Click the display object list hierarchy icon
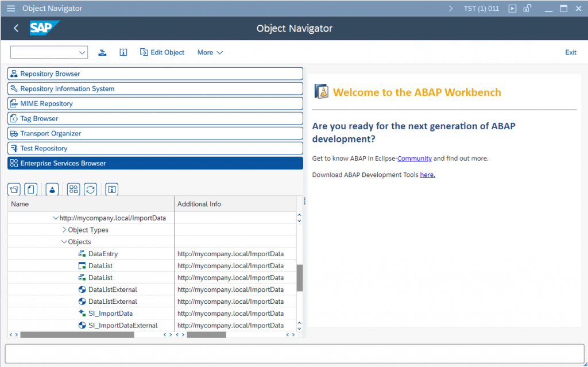The image size is (588, 367). tap(102, 52)
